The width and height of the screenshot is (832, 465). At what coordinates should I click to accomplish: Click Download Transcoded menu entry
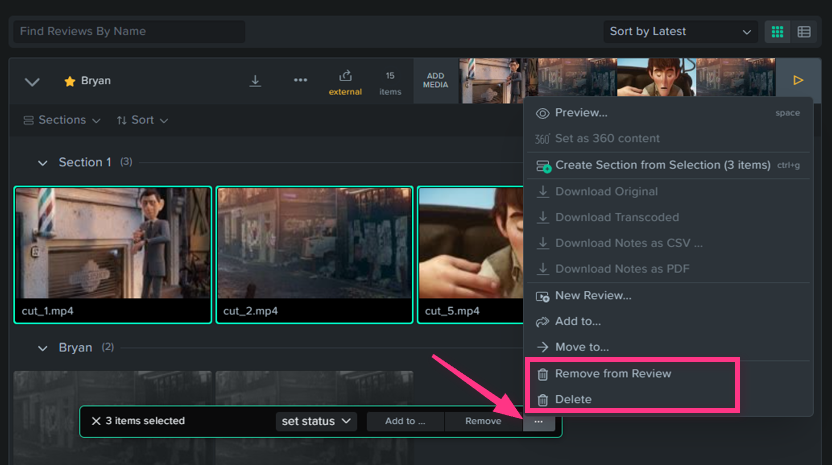tap(669, 217)
